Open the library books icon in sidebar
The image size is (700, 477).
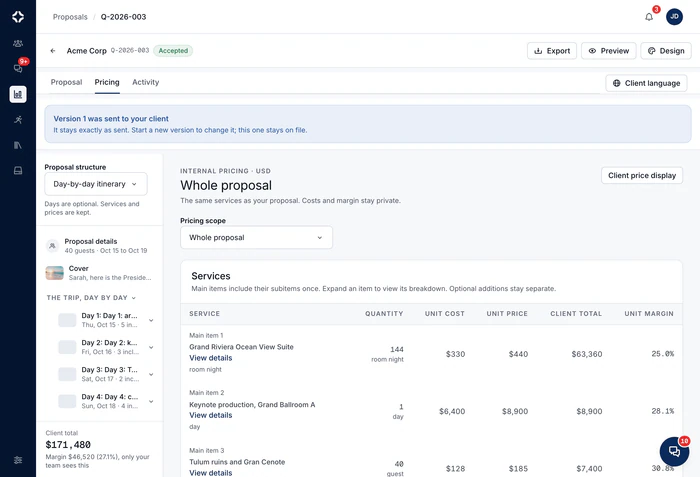[x=18, y=145]
